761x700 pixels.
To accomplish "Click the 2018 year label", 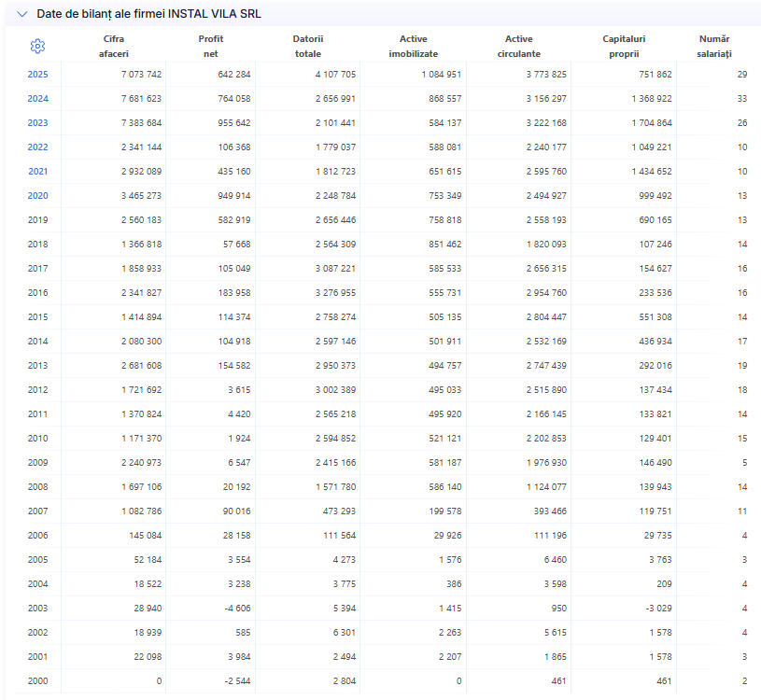I will [38, 244].
